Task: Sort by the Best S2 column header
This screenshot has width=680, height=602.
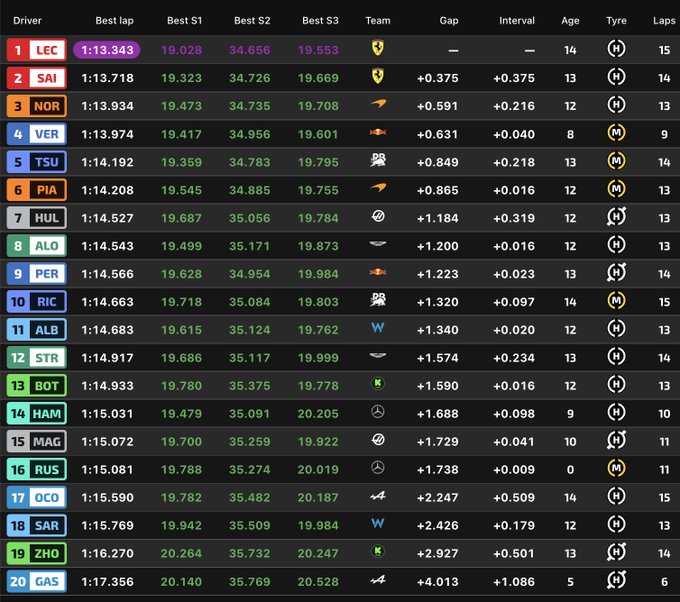Action: (x=252, y=20)
